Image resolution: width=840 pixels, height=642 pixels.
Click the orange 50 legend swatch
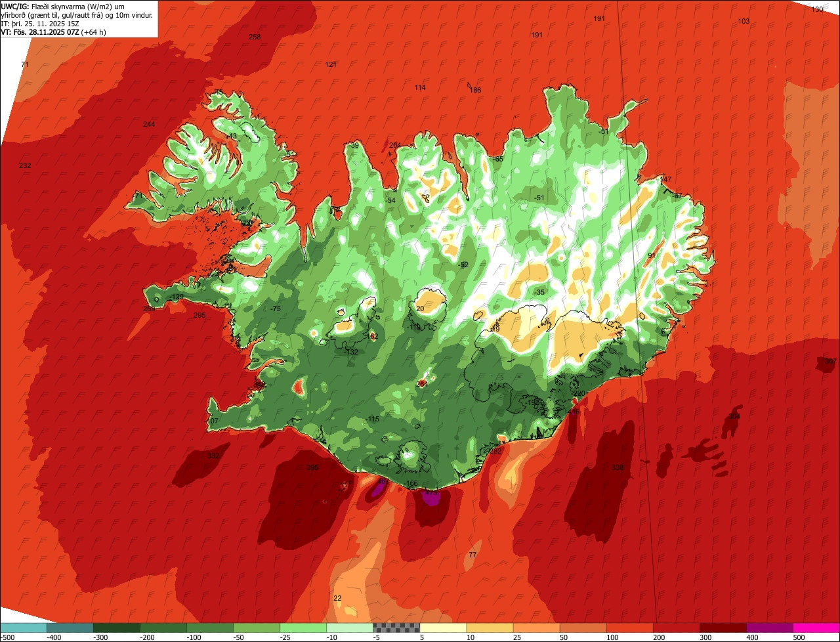click(x=583, y=628)
